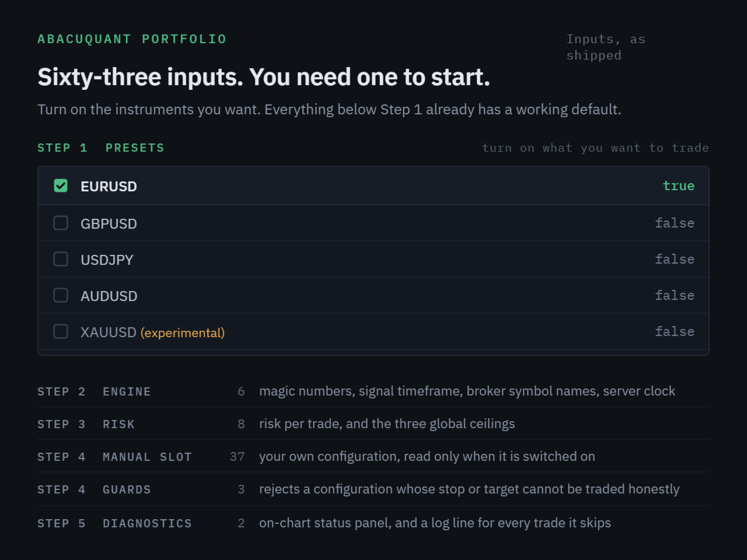Screen dimensions: 747x560
Task: Click the 'false' value in XAUUSD row
Action: point(675,331)
